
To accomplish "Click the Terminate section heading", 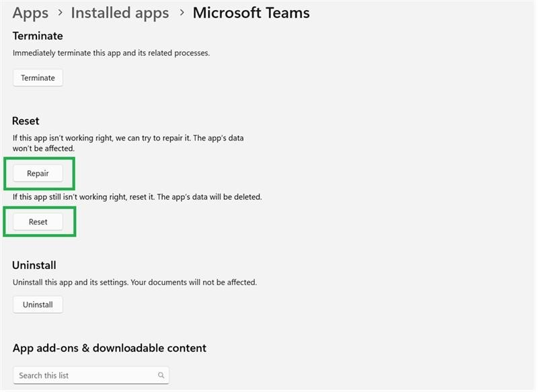I will click(x=38, y=36).
